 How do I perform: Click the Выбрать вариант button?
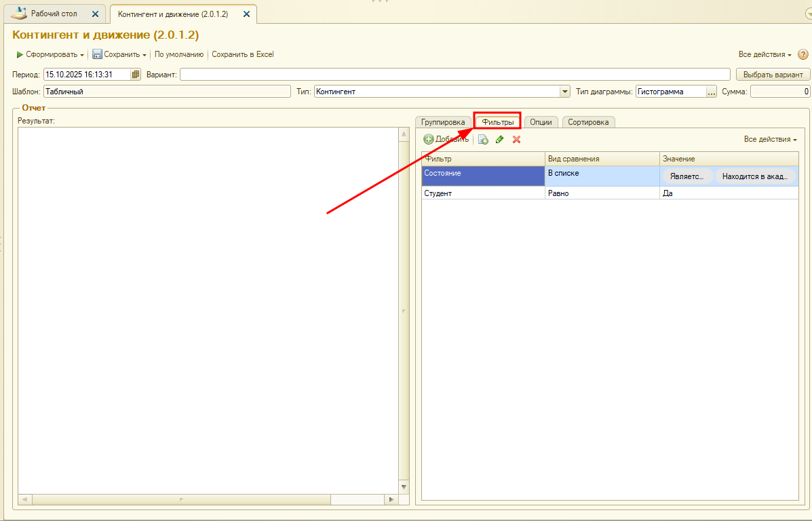(x=773, y=75)
